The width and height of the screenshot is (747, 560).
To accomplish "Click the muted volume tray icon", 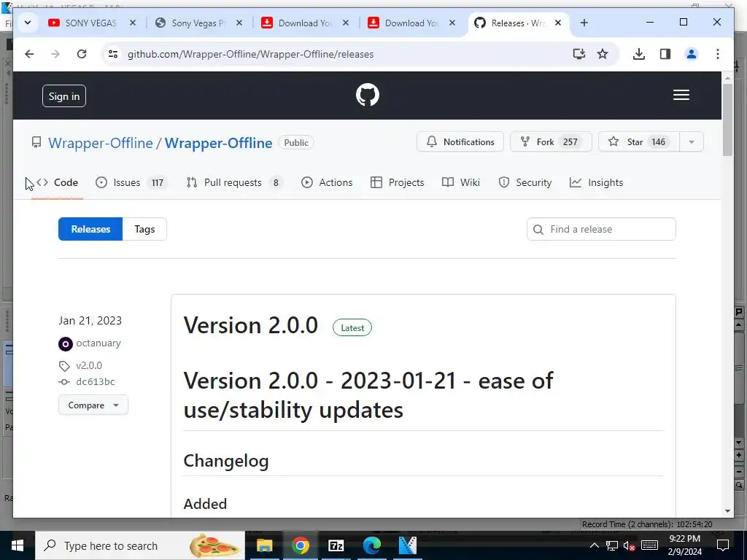I will [629, 545].
